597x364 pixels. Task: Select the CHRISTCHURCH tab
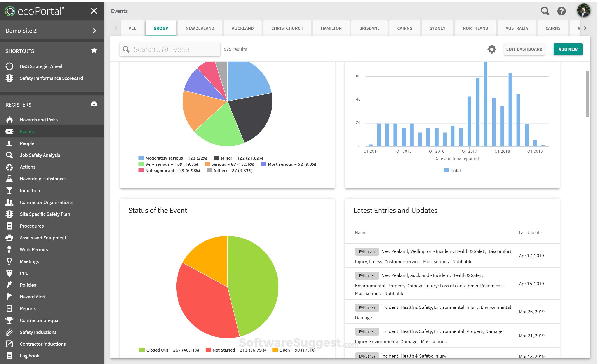(x=287, y=28)
